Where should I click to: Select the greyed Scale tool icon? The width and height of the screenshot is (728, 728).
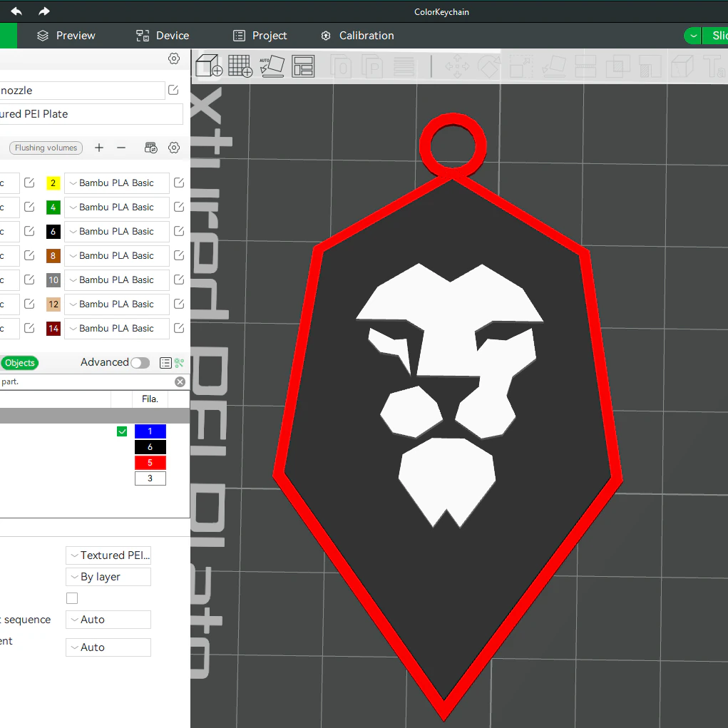click(x=521, y=66)
